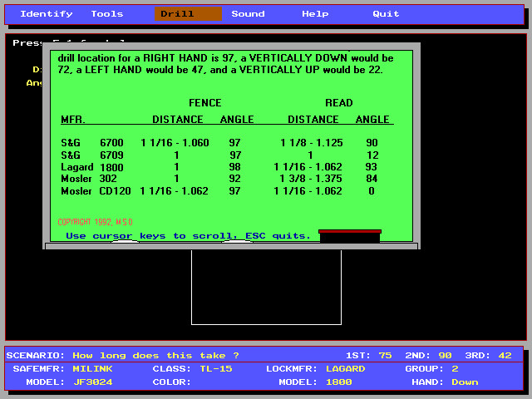Open the Help menu

point(315,14)
